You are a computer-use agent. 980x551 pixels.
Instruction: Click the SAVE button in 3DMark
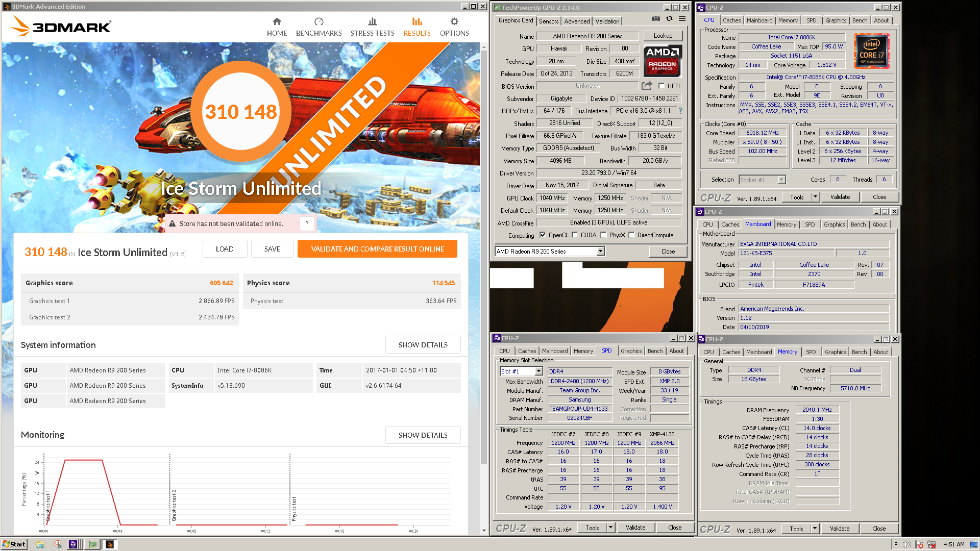[x=272, y=249]
